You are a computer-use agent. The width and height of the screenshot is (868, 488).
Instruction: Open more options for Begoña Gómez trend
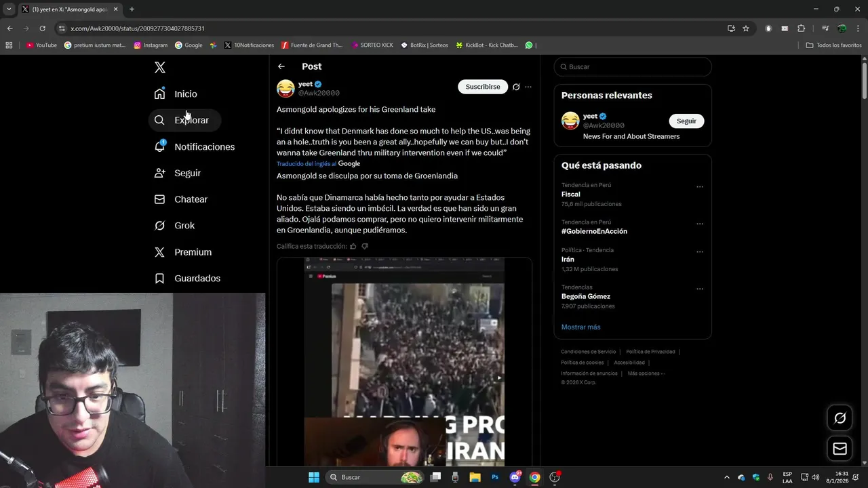click(700, 289)
